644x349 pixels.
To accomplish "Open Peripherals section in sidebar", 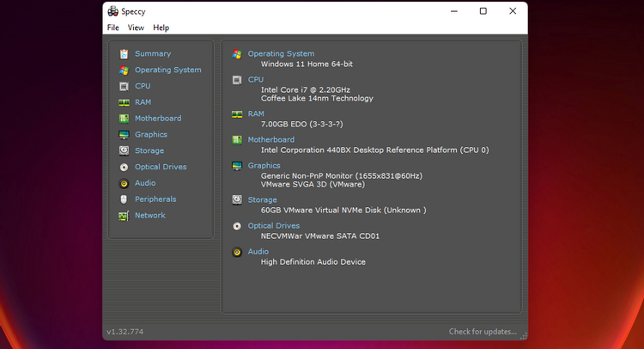I will coord(155,199).
